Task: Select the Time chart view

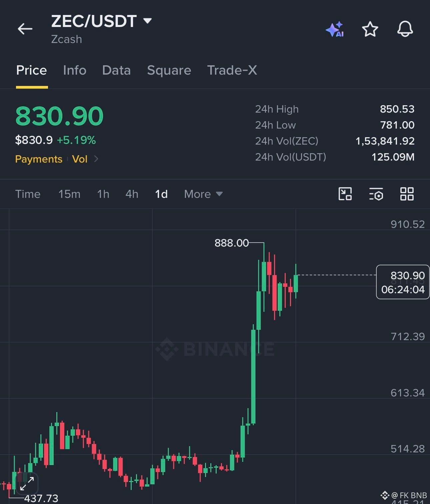Action: tap(28, 194)
